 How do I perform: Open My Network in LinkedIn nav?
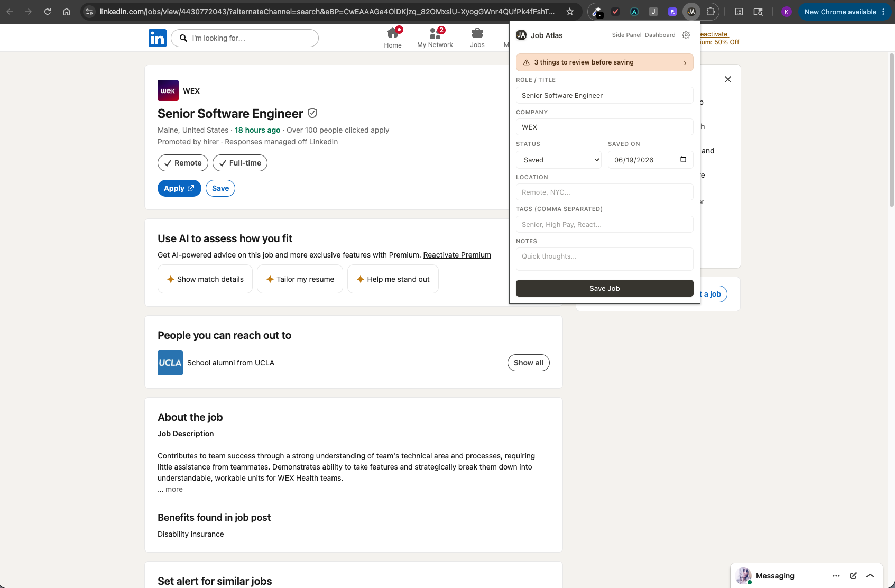pos(435,38)
